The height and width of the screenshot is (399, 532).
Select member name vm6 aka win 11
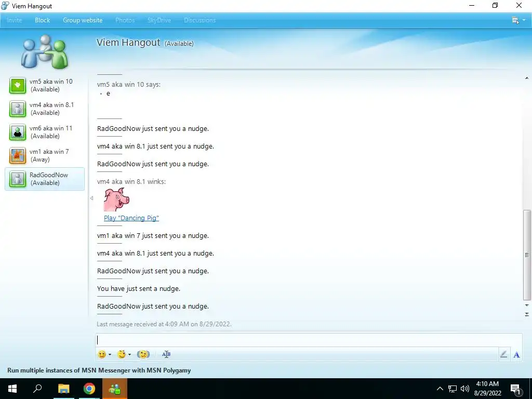[51, 128]
